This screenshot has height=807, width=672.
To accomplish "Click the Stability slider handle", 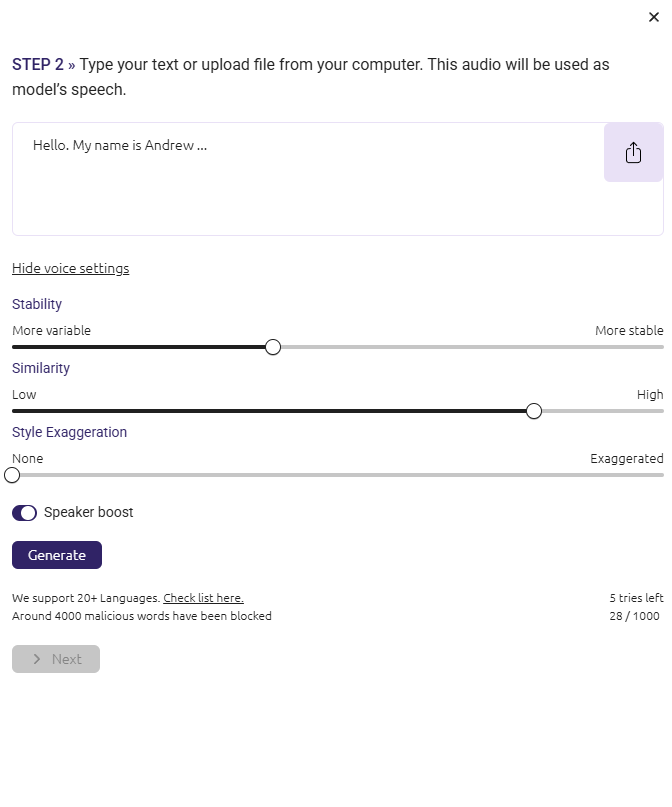I will (273, 347).
